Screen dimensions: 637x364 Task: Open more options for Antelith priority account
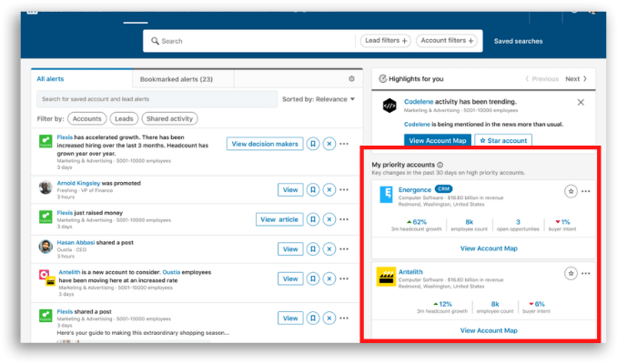[586, 273]
